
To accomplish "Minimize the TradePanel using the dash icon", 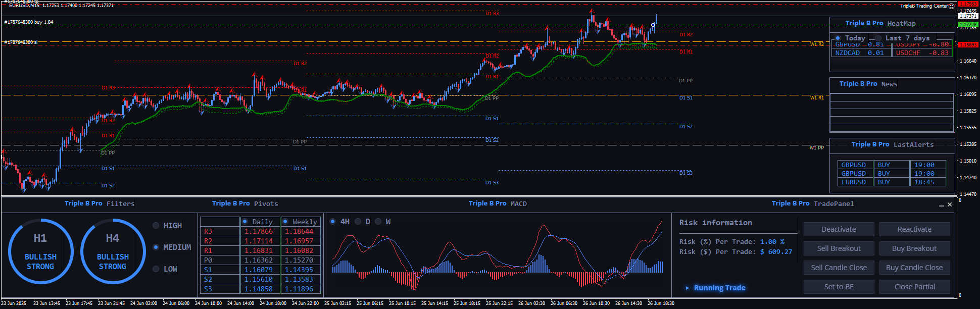I will coord(941,205).
